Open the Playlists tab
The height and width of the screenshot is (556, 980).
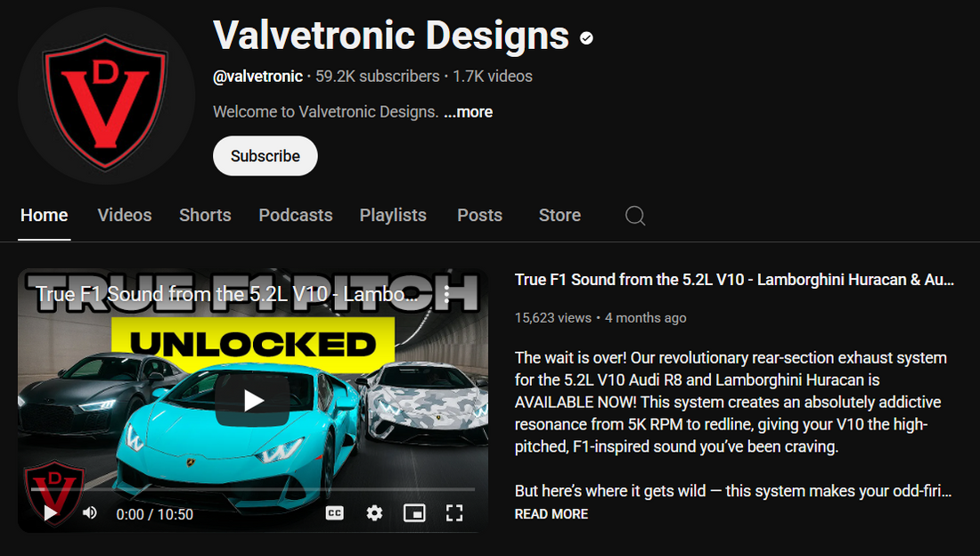point(393,215)
